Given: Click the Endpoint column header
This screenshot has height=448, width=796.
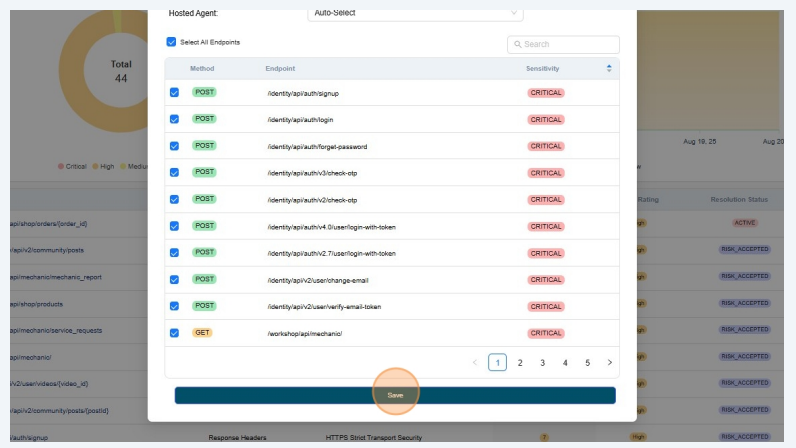Looking at the screenshot, I should point(280,68).
